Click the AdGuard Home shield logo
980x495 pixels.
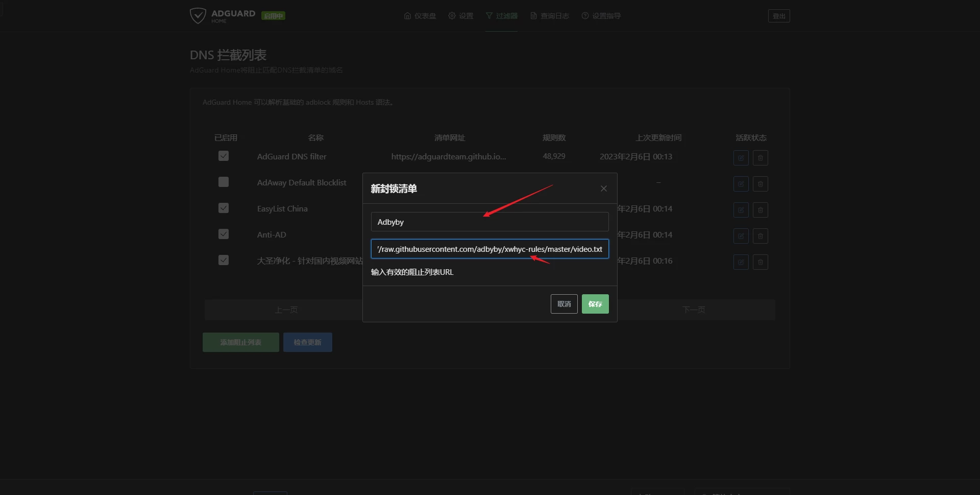click(198, 16)
